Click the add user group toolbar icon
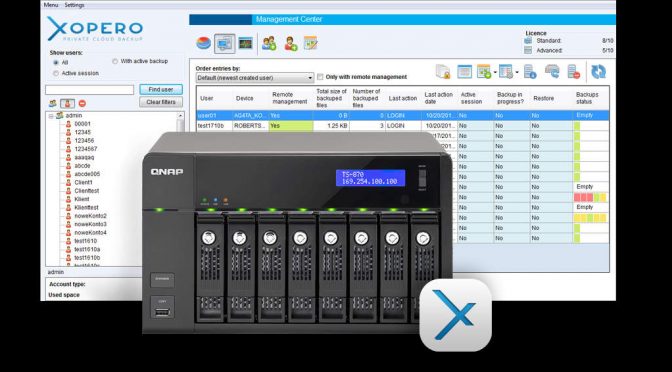This screenshot has width=672, height=372. [x=269, y=43]
